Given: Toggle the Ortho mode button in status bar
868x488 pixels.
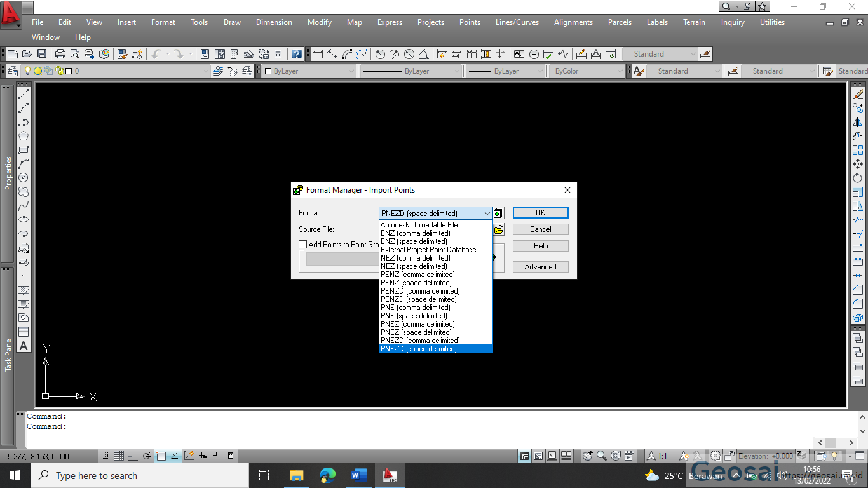Looking at the screenshot, I should coord(132,456).
